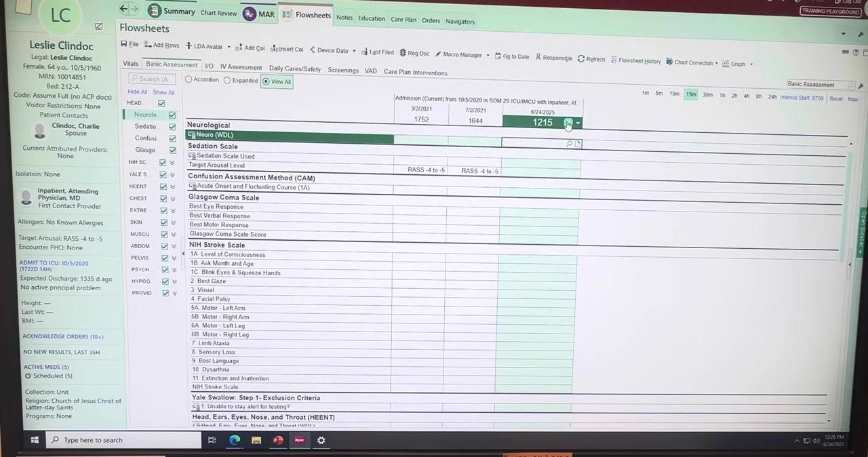Click the Show All link
The width and height of the screenshot is (868, 457).
coord(163,92)
